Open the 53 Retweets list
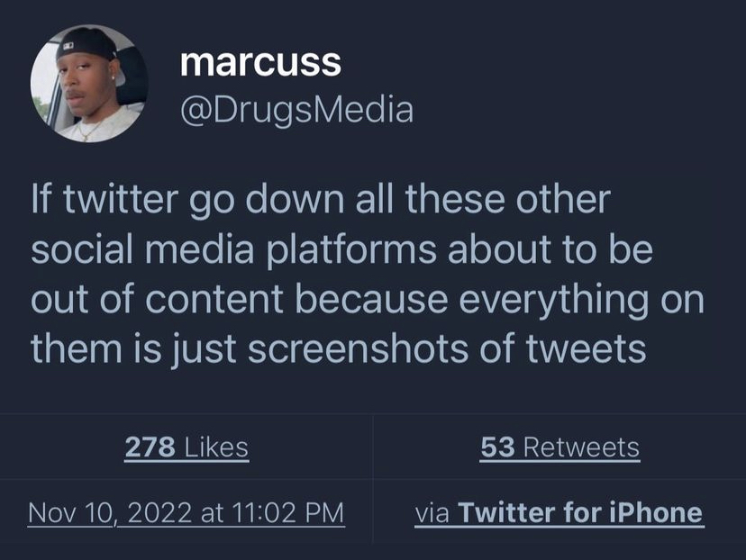This screenshot has height=560, width=746. click(x=559, y=447)
